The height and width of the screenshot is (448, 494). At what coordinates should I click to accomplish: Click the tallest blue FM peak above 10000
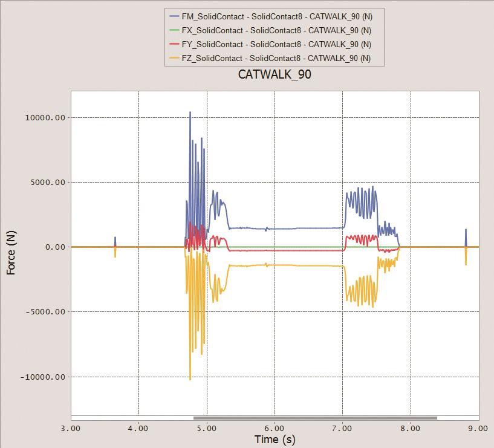tap(190, 113)
